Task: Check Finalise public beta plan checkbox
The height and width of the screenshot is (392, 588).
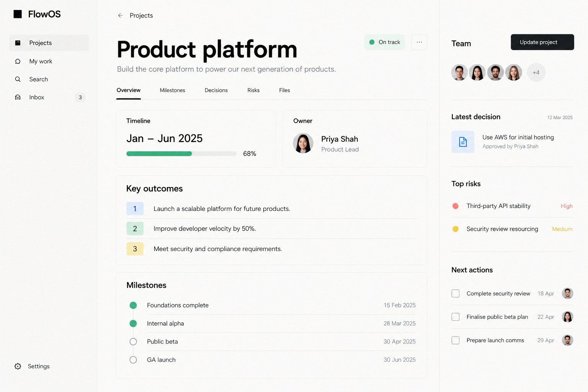Action: pos(456,317)
